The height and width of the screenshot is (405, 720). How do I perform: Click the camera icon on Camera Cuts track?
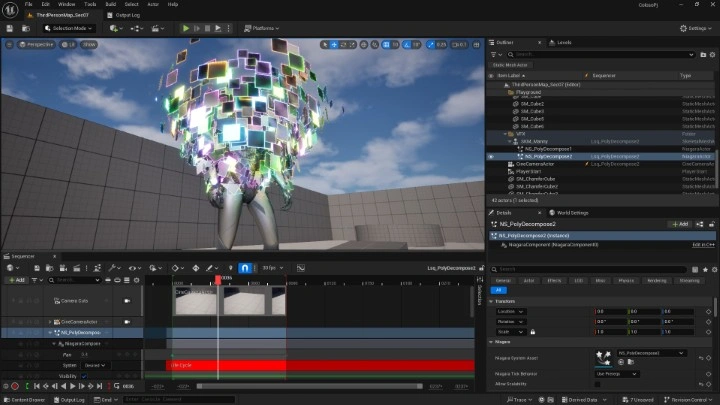127,300
